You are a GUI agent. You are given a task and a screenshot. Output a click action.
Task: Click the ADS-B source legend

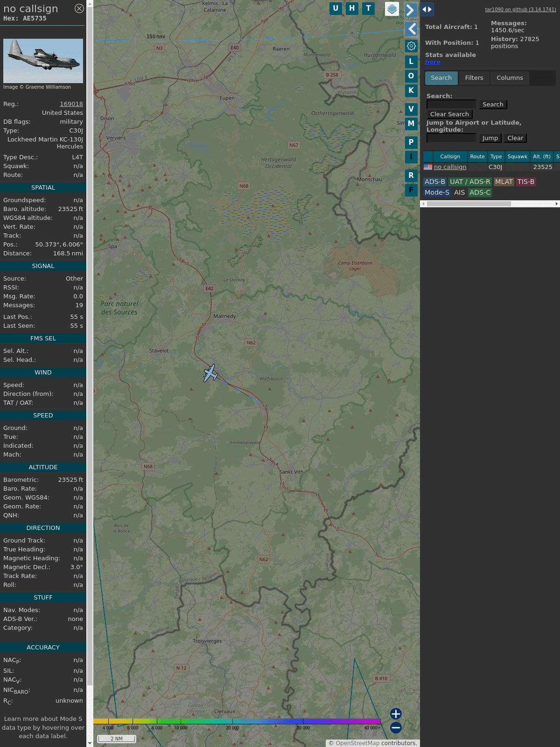(434, 182)
